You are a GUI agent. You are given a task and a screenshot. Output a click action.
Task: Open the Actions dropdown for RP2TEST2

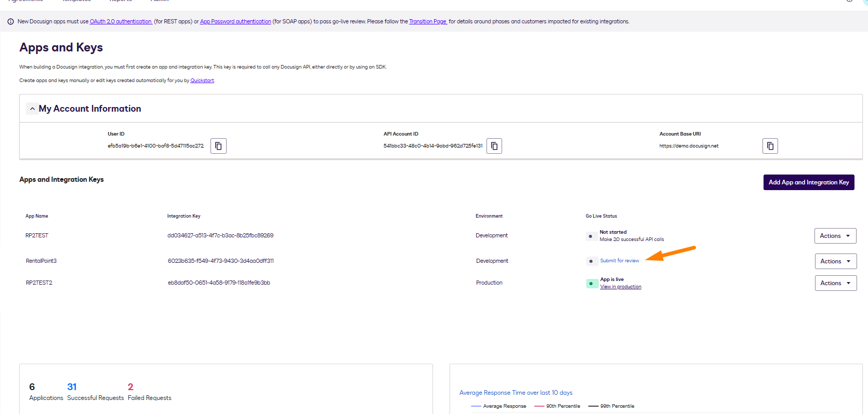click(836, 283)
